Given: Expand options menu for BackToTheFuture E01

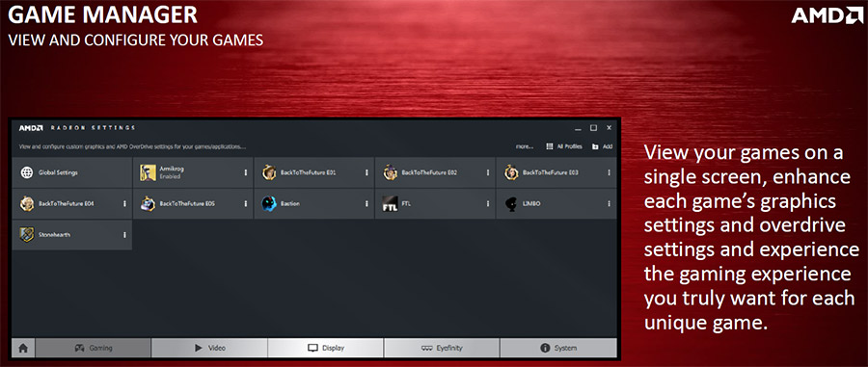Looking at the screenshot, I should click(x=366, y=173).
